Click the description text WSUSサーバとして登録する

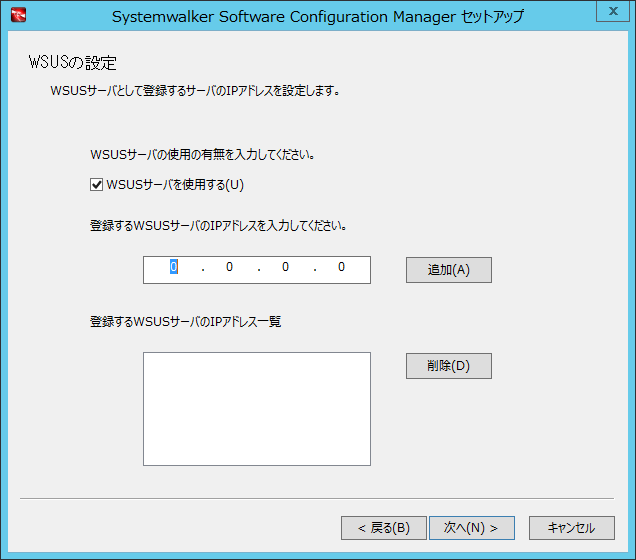195,91
